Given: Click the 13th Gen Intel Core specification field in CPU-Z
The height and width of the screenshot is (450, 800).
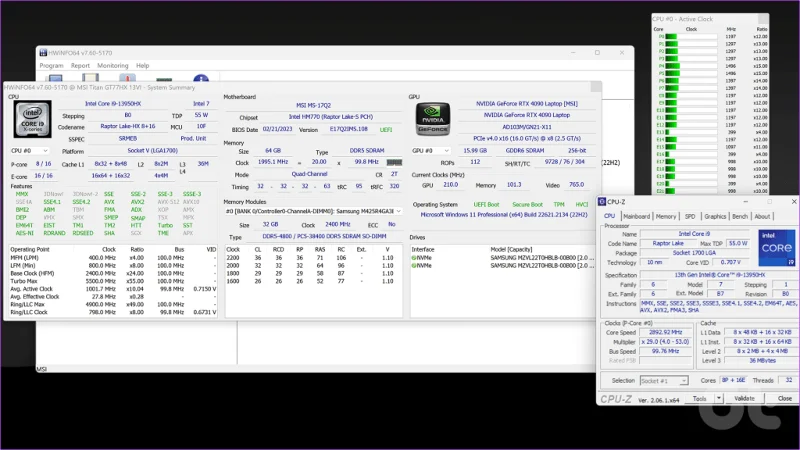Looking at the screenshot, I should pos(719,274).
